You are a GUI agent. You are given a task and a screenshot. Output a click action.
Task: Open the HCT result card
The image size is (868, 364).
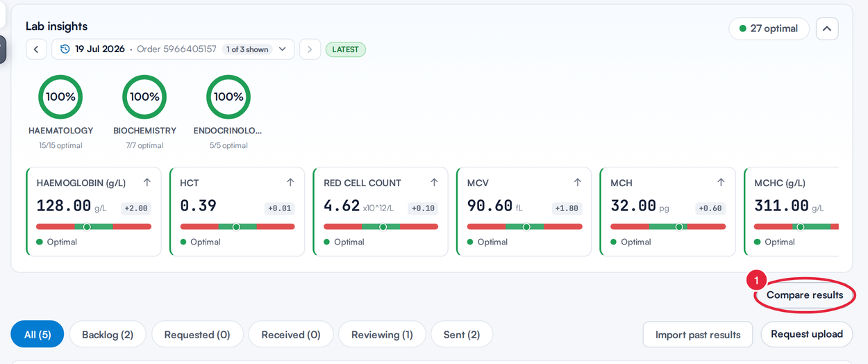pos(237,212)
